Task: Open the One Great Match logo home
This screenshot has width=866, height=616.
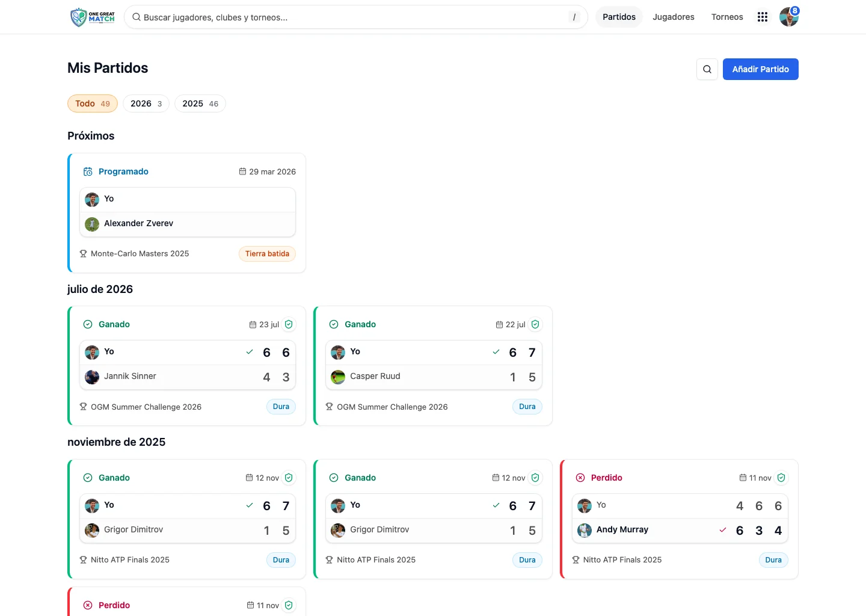Action: (92, 17)
